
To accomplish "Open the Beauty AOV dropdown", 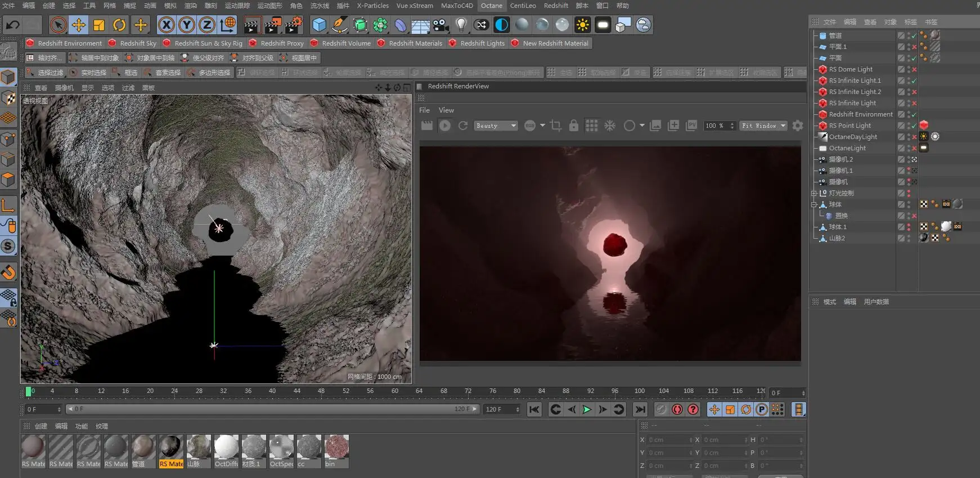I will pos(496,126).
